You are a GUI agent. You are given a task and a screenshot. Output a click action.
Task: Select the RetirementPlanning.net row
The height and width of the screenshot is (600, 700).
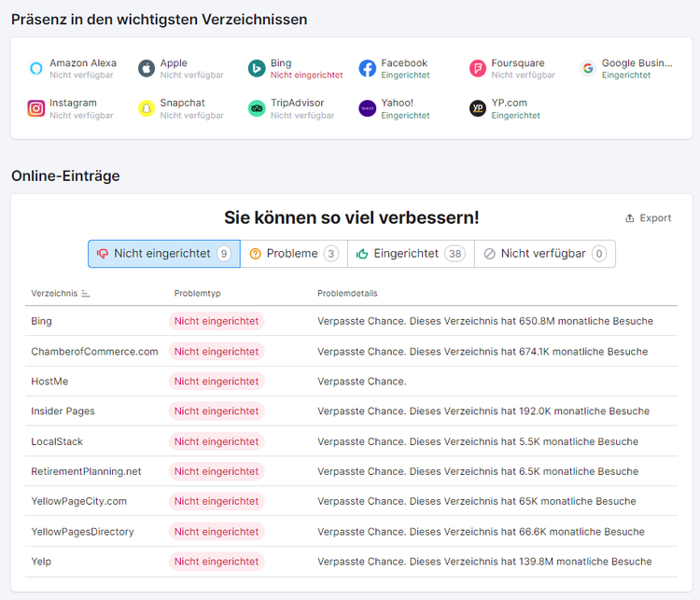[351, 471]
